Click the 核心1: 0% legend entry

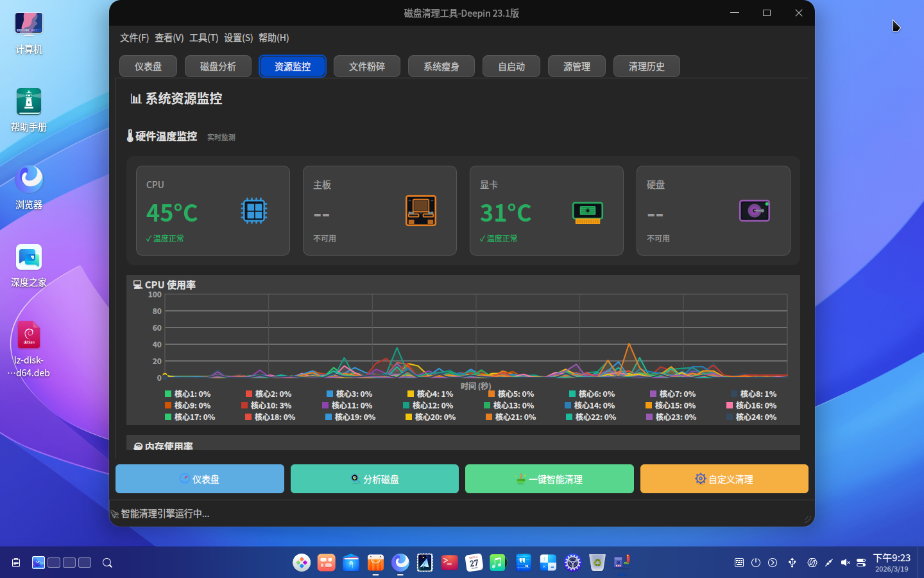click(188, 394)
